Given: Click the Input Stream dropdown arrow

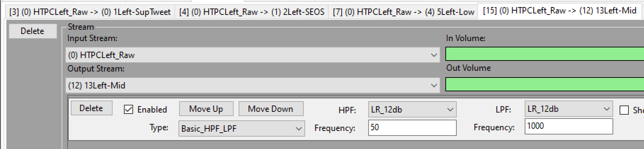Looking at the screenshot, I should (x=434, y=55).
